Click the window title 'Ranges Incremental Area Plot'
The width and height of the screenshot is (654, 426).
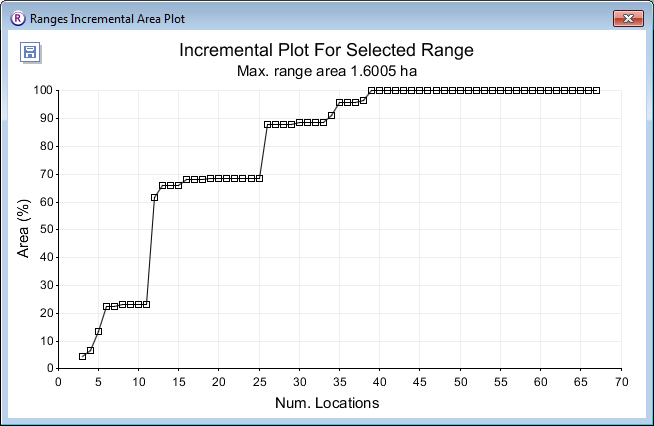click(x=107, y=19)
